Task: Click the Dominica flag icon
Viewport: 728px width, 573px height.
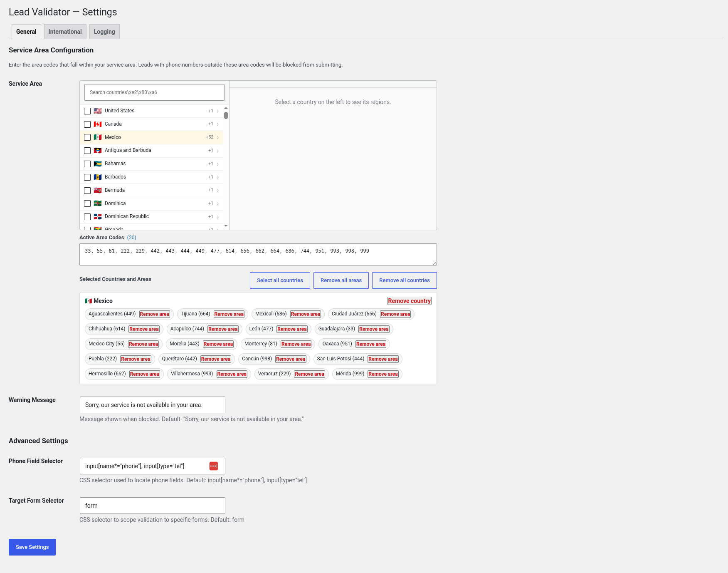Action: pos(98,203)
